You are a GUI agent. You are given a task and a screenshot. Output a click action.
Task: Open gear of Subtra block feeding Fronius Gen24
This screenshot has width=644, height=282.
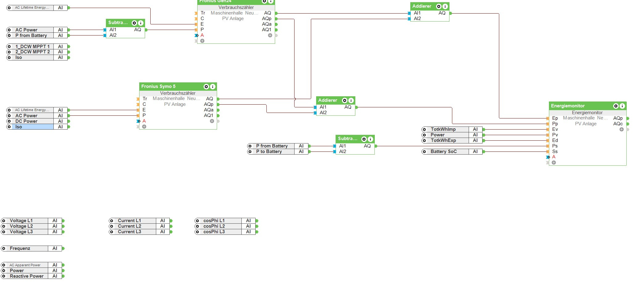[134, 23]
